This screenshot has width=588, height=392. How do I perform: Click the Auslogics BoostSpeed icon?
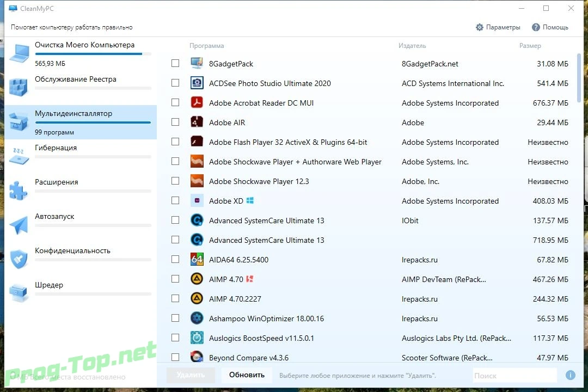pyautogui.click(x=197, y=338)
